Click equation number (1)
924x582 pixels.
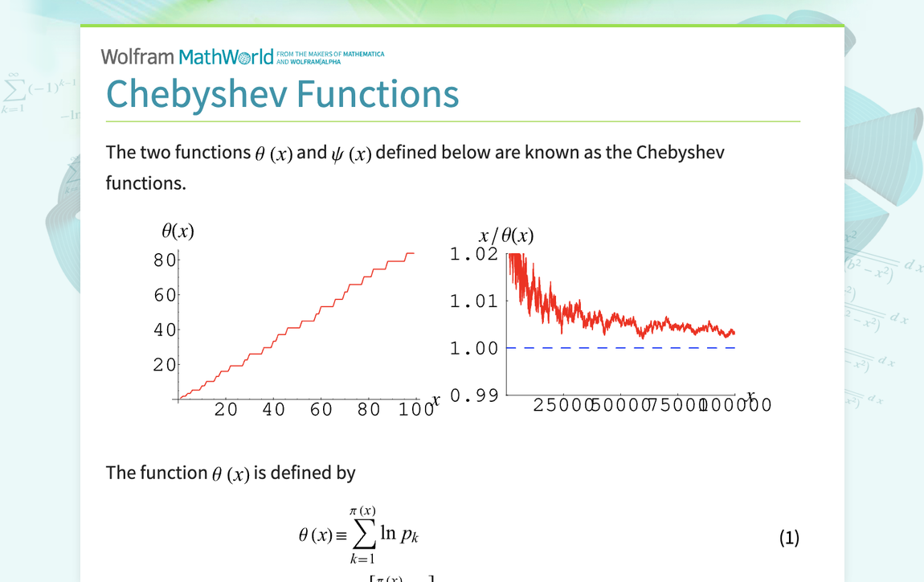click(x=789, y=537)
